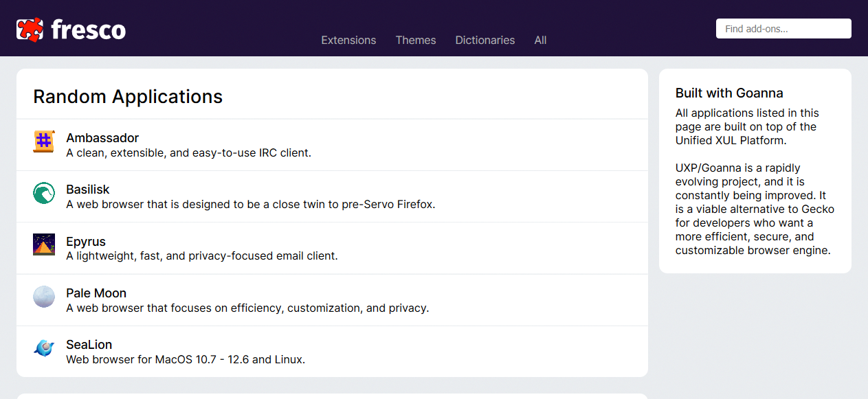This screenshot has width=868, height=399.
Task: Open the Epyrus application link
Action: [x=86, y=241]
